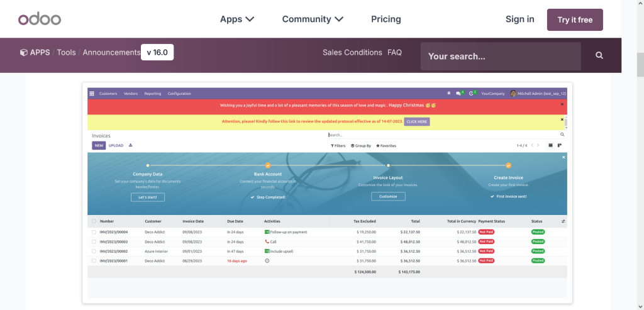This screenshot has height=310, width=644.
Task: Click the cube icon next to APPS
Action: point(24,53)
